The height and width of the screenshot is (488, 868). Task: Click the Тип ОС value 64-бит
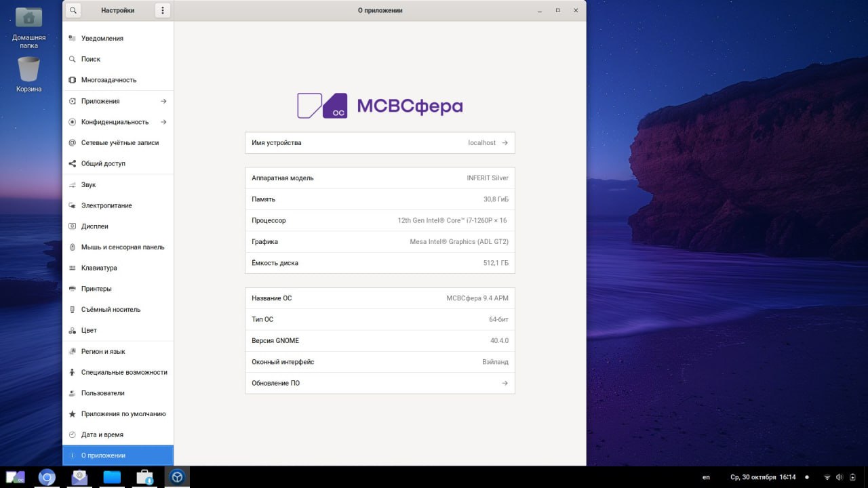(x=498, y=319)
